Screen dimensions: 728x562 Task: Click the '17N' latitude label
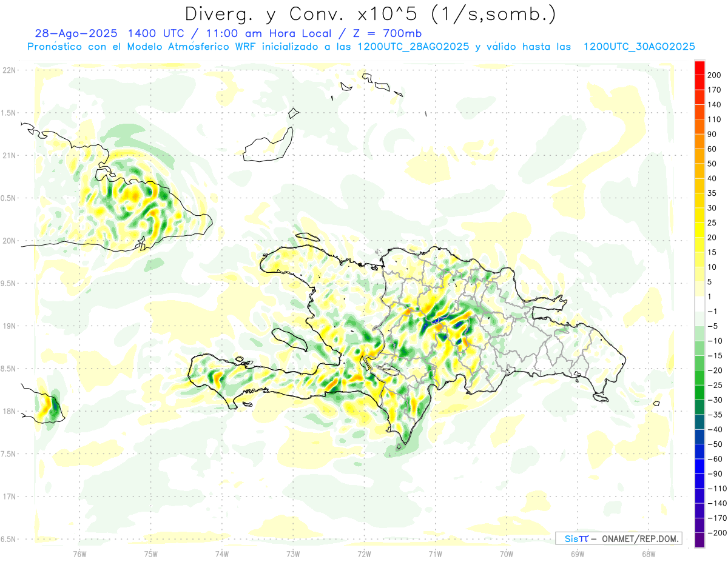[8, 497]
